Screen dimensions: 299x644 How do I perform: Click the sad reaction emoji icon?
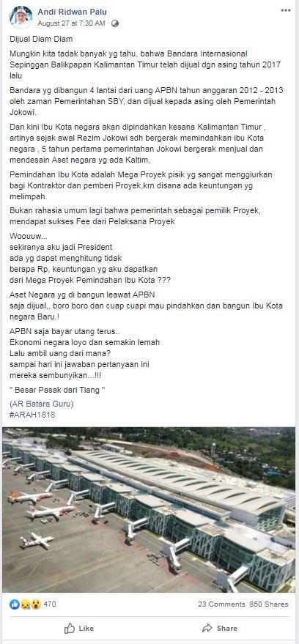[x=25, y=604]
